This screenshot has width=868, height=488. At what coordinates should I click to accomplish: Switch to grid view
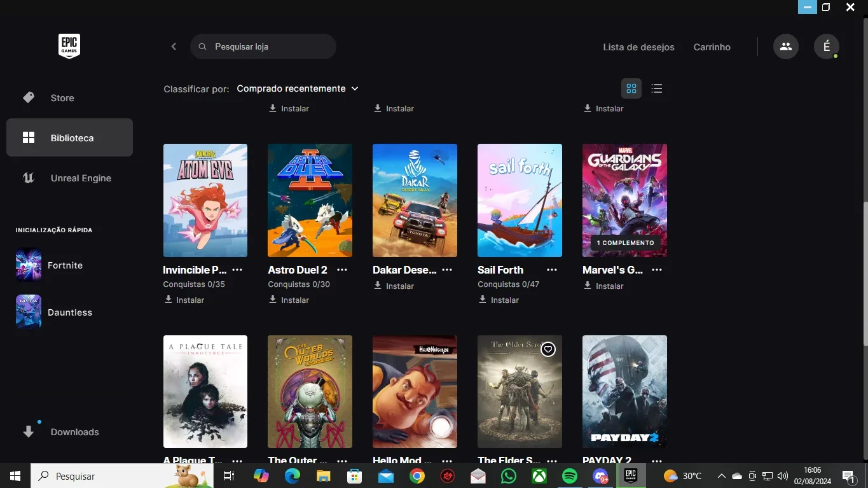pyautogui.click(x=631, y=88)
